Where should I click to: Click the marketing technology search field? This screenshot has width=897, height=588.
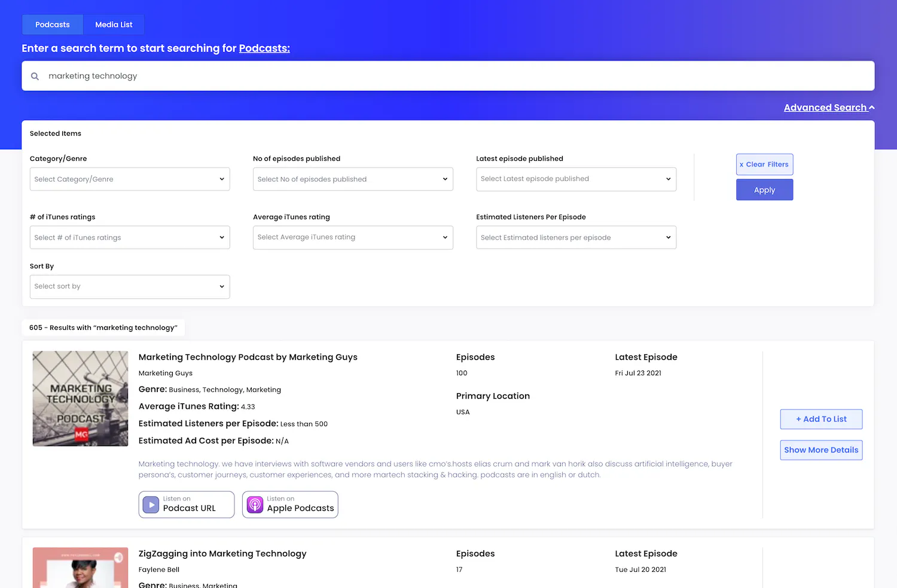coord(448,76)
